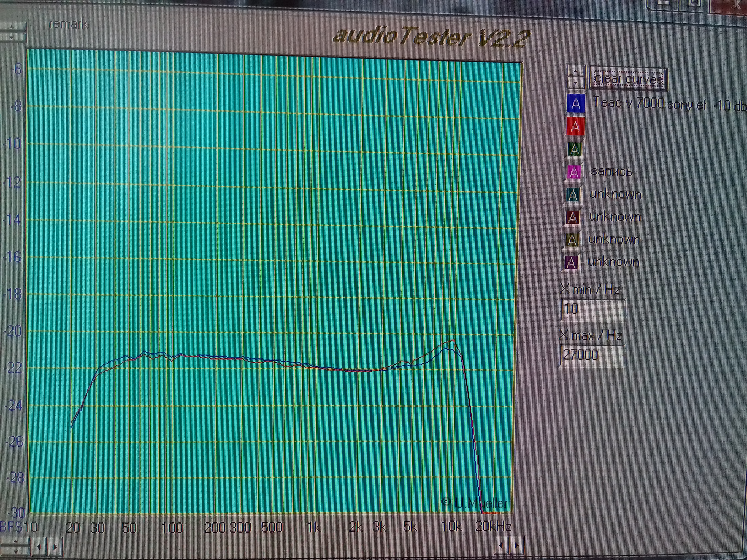The height and width of the screenshot is (560, 747).
Task: Click down arrow beside clear curves
Action: click(x=576, y=82)
